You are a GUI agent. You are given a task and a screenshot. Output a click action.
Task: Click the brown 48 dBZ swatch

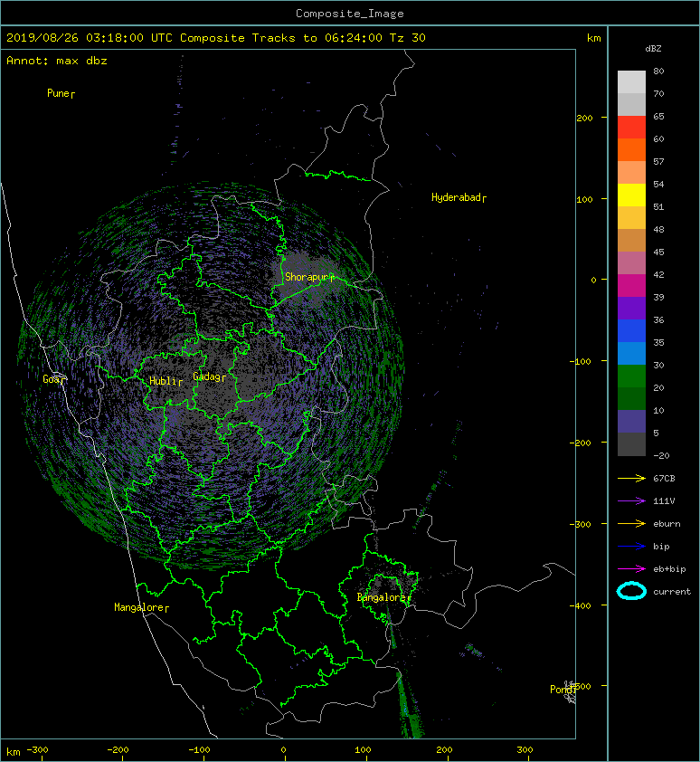pyautogui.click(x=631, y=240)
